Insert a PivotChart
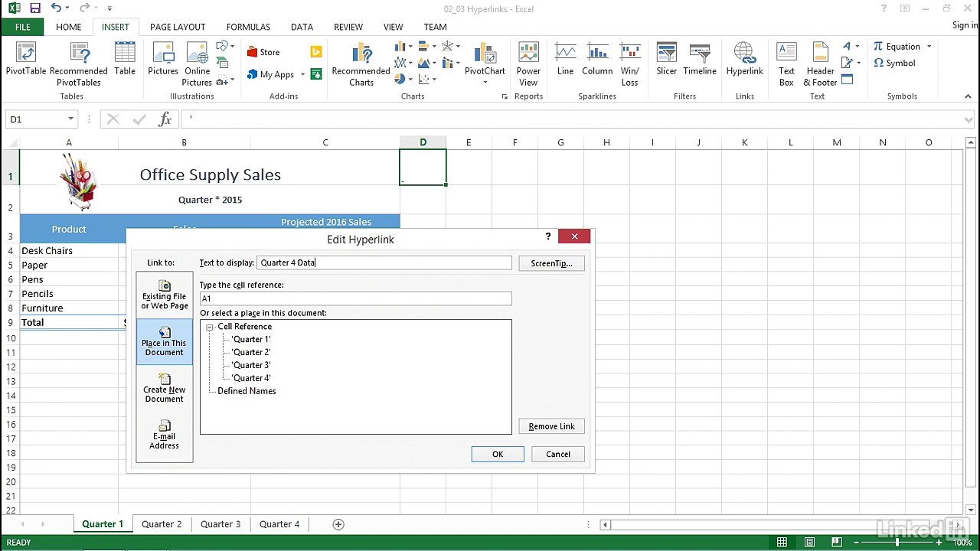 coord(485,64)
